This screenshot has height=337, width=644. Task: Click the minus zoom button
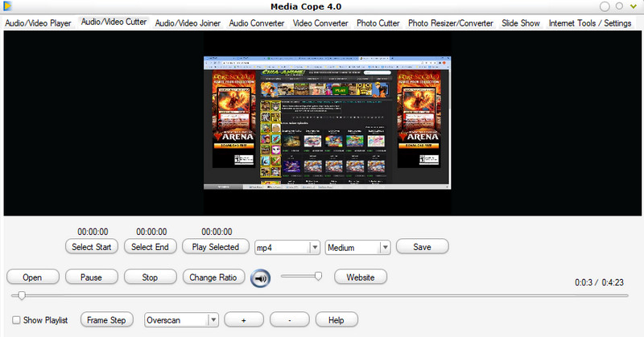click(x=290, y=320)
